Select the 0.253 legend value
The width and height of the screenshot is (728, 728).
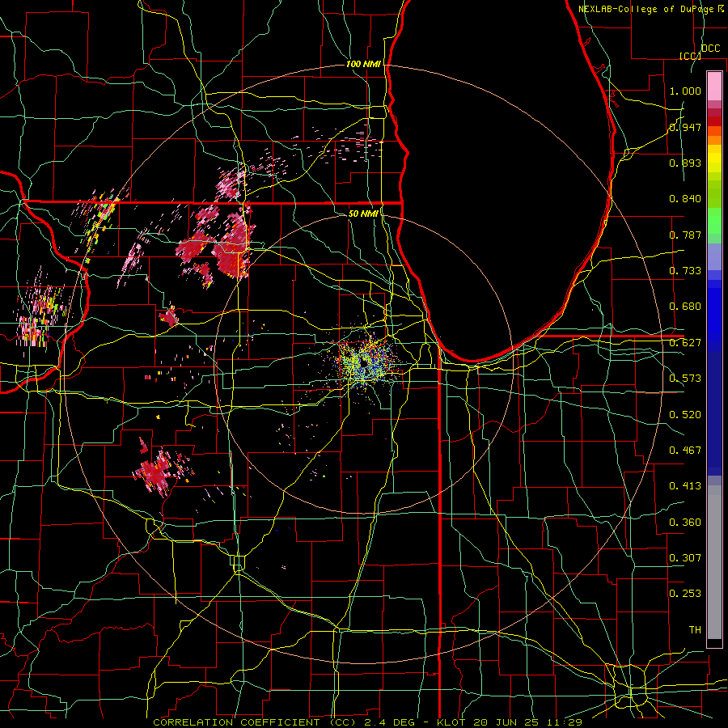(685, 594)
